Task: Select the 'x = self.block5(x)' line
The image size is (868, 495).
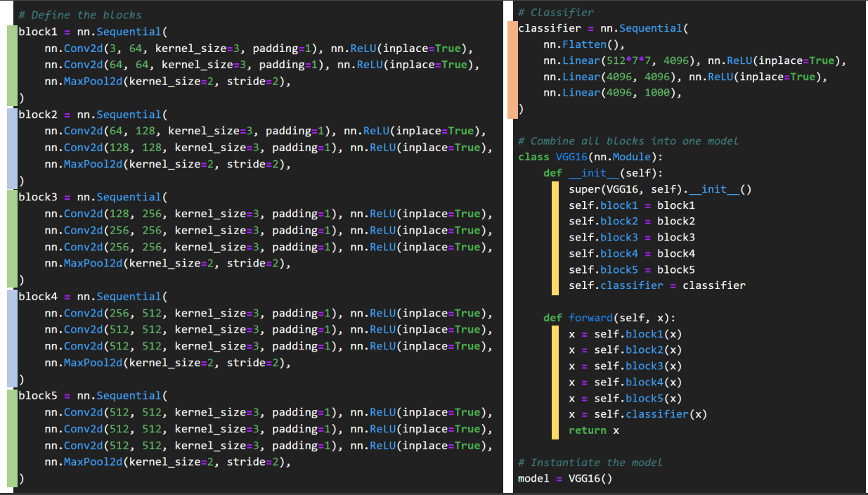Action: click(626, 399)
